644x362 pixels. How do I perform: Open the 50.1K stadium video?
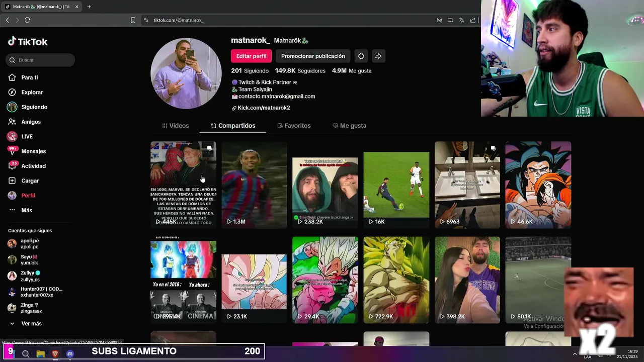point(538,280)
